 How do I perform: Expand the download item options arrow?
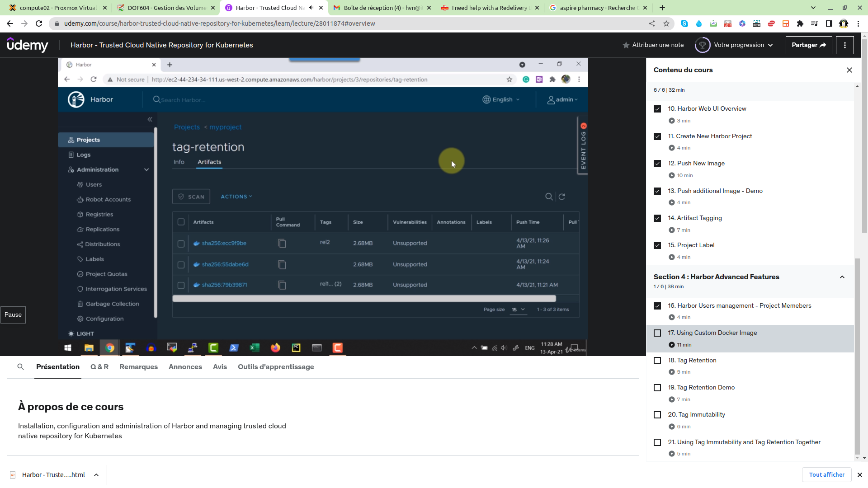pos(96,475)
